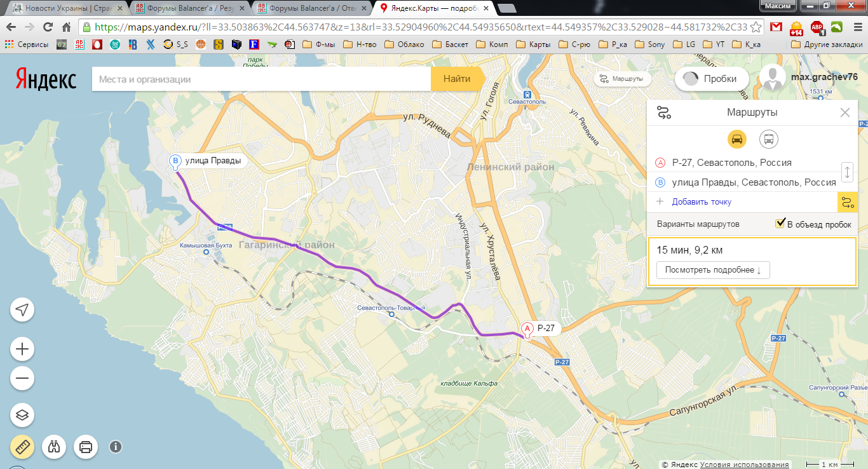Open 'Условия использования' link

tap(744, 465)
